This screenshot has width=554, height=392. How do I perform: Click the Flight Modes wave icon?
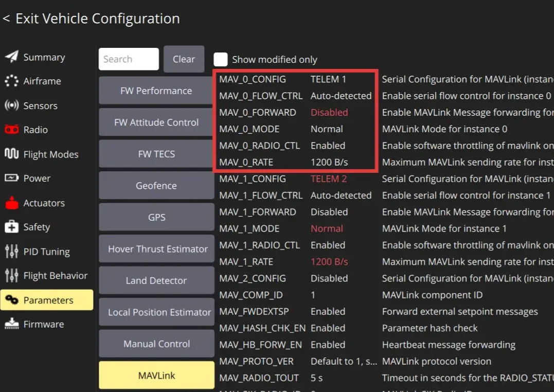[x=11, y=154]
